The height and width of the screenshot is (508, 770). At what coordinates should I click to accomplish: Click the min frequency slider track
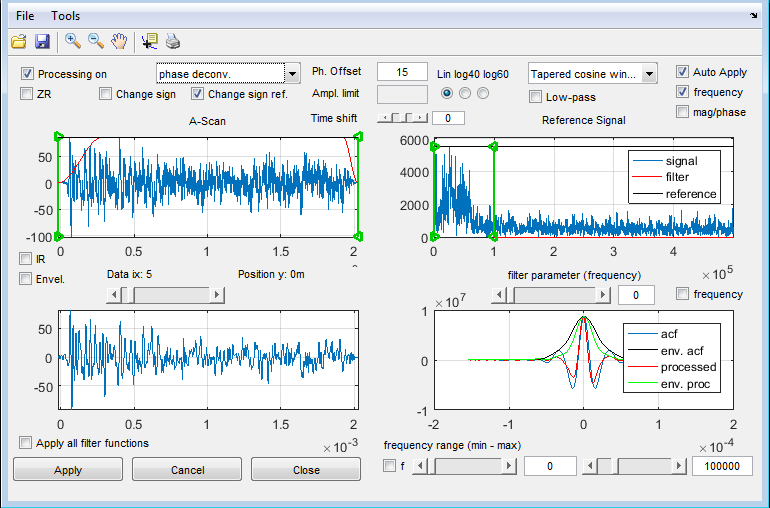tap(468, 466)
